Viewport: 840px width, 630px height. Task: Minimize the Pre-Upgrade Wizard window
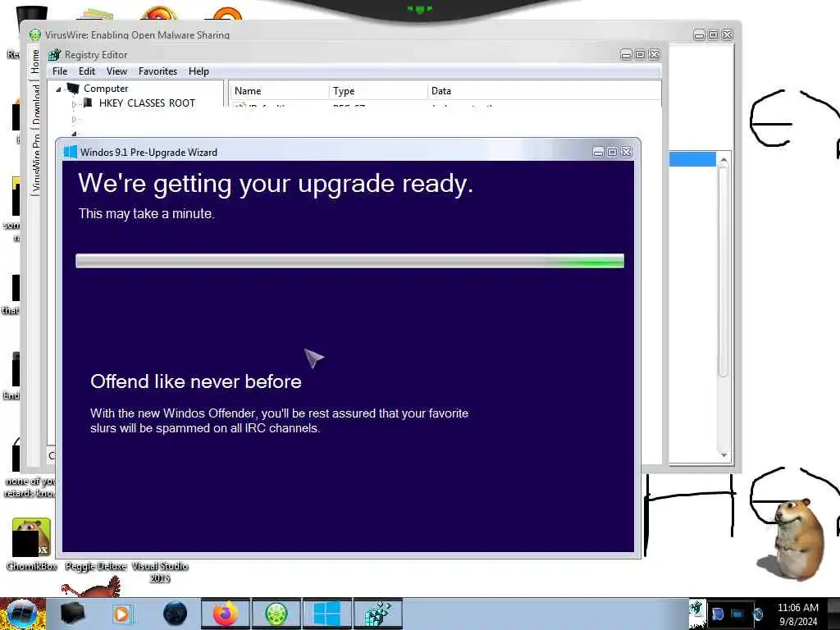(x=598, y=152)
